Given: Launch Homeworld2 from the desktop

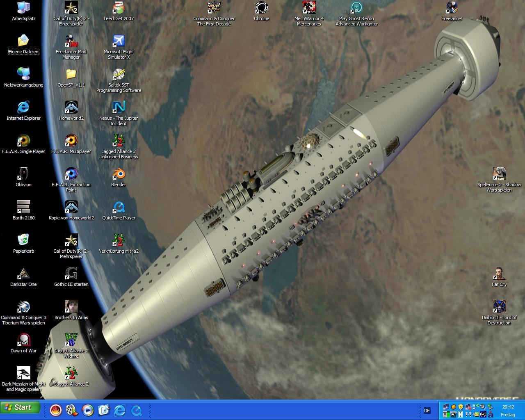Looking at the screenshot, I should click(x=71, y=108).
